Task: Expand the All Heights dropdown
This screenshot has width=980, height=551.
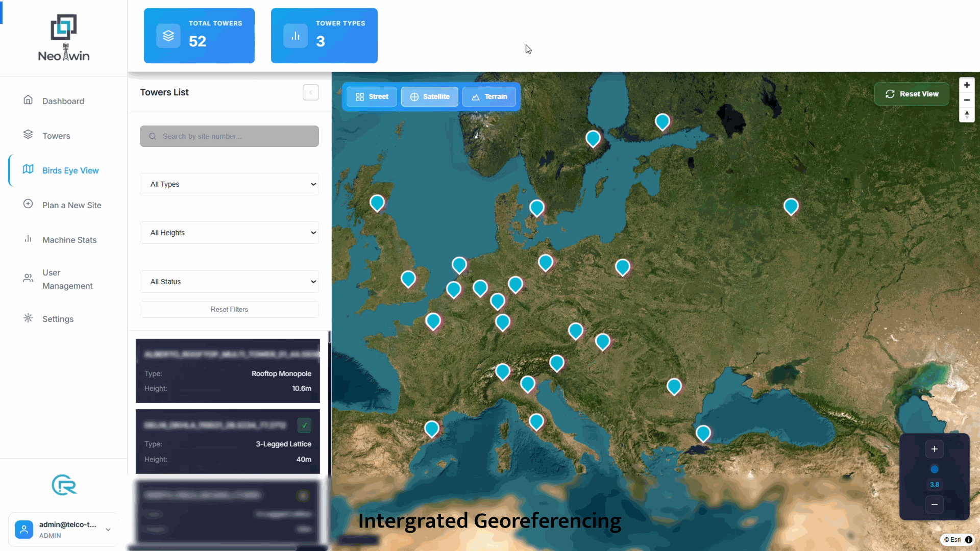Action: 229,233
